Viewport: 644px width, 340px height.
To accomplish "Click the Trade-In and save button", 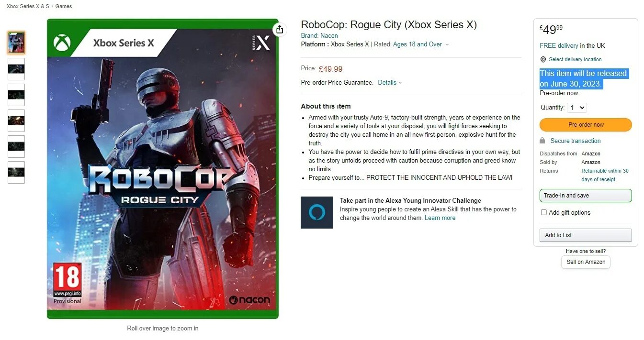I will (x=586, y=196).
